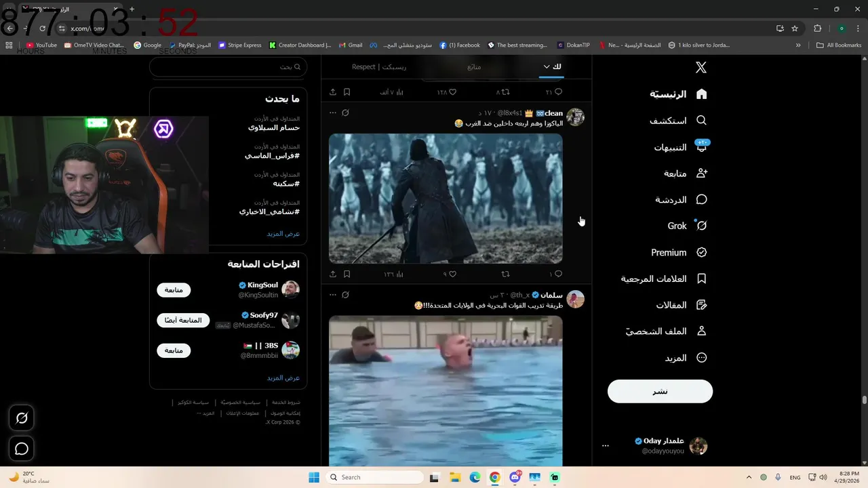This screenshot has width=868, height=488.
Task: Open the YouTube bookmark
Action: point(41,45)
